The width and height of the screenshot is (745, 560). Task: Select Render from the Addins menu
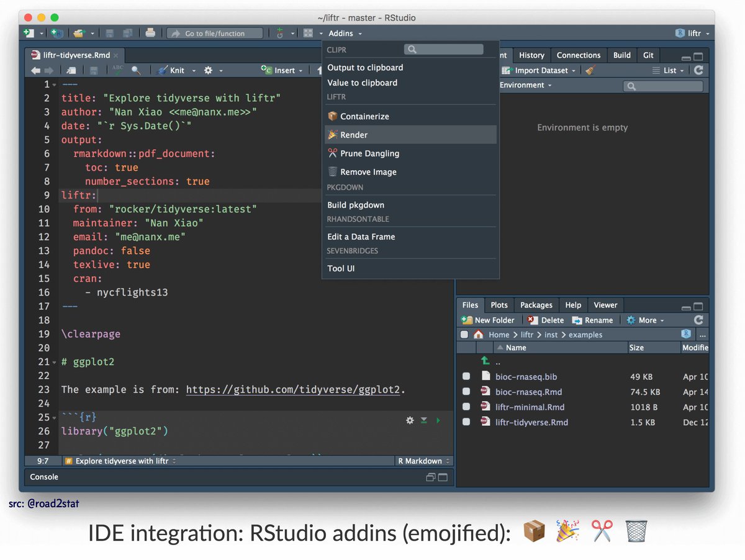tap(410, 135)
